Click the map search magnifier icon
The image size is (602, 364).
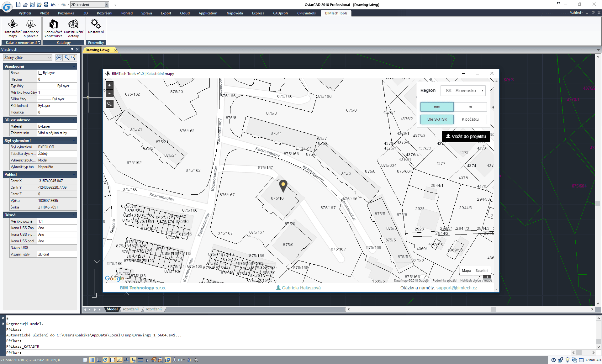(x=109, y=104)
